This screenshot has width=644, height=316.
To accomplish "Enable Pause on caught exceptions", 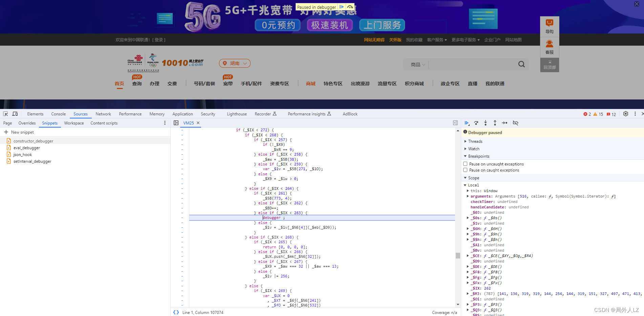I will (465, 170).
